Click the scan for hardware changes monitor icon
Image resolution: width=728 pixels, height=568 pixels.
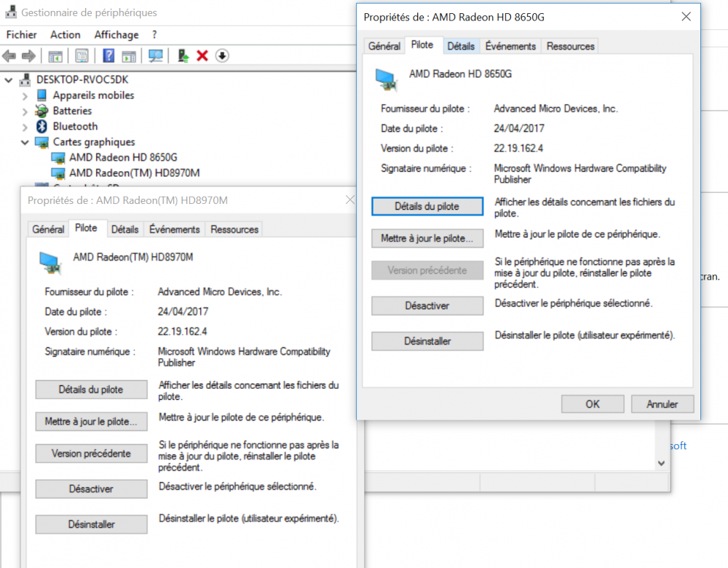coord(156,56)
